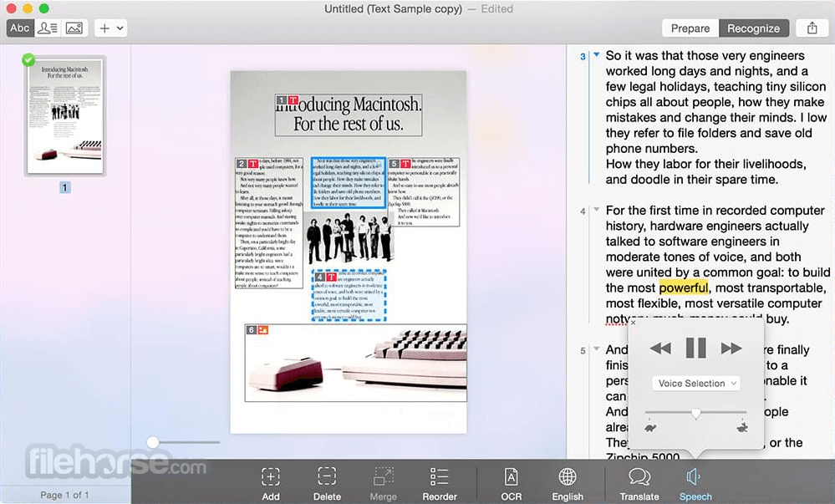Click the highlighted word 'powerful'
This screenshot has height=504, width=835.
click(683, 288)
